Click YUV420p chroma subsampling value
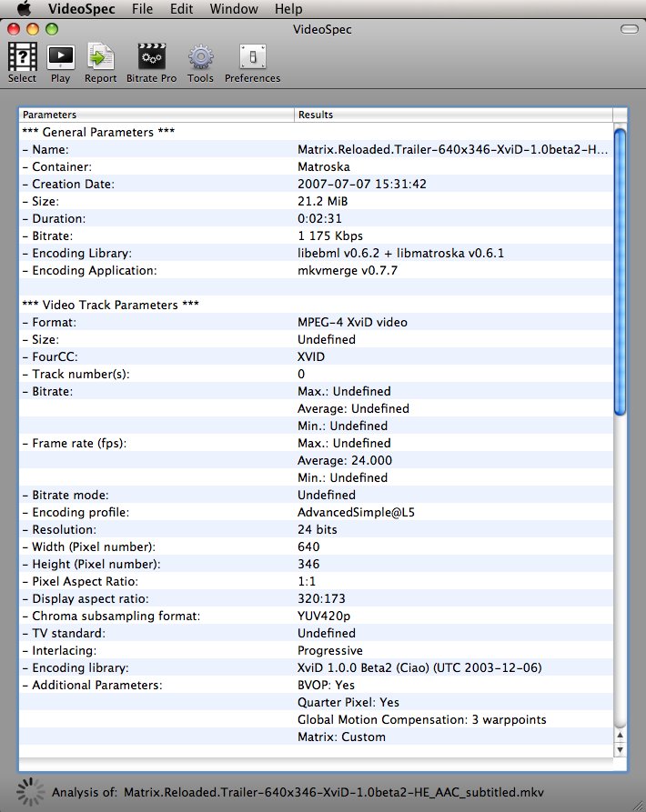The image size is (646, 812). tap(324, 616)
